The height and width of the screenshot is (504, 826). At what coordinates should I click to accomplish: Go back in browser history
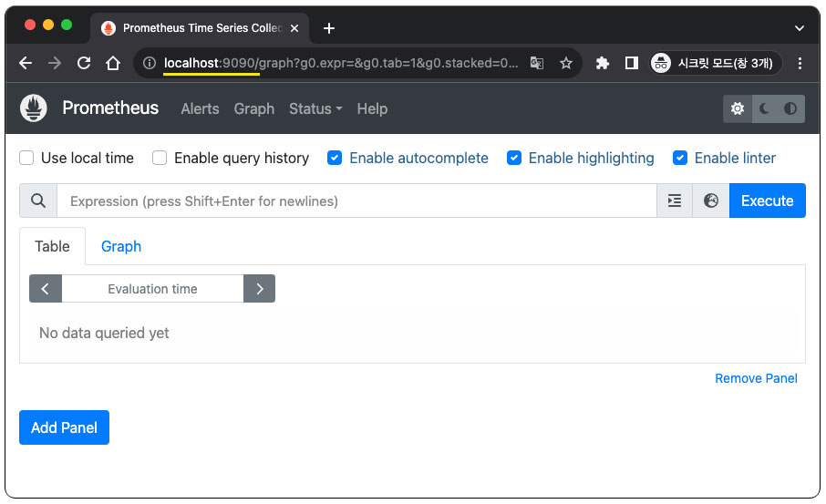click(x=26, y=64)
